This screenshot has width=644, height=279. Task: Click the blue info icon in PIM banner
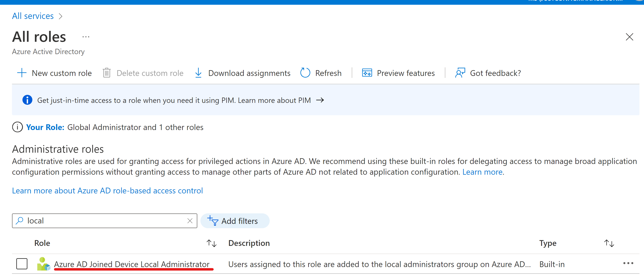27,100
